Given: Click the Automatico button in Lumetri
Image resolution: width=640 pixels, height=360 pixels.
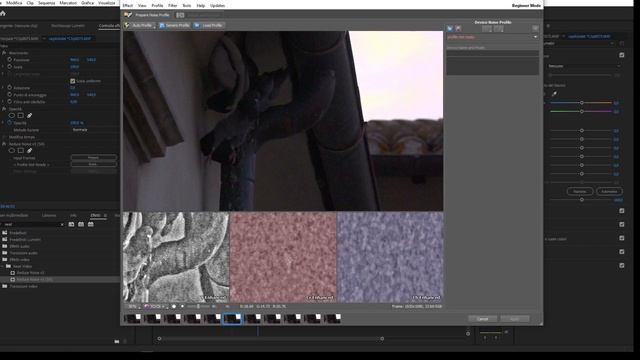Looking at the screenshot, I should coord(609,191).
